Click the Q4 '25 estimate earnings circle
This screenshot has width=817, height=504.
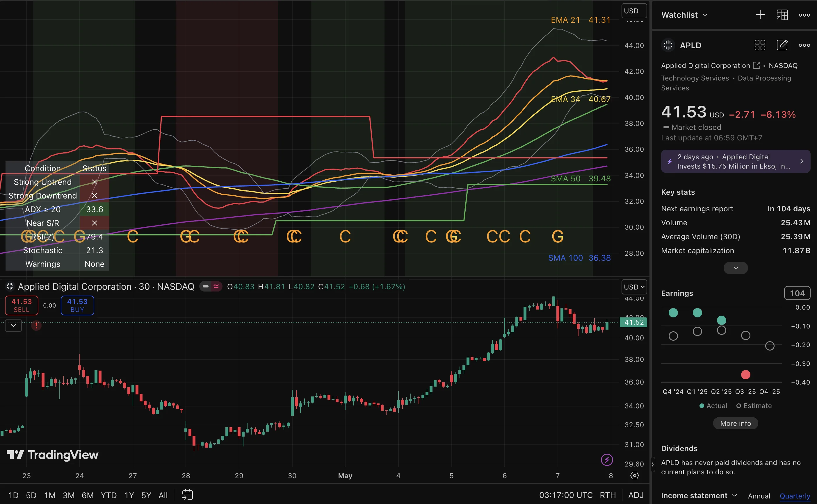point(770,346)
